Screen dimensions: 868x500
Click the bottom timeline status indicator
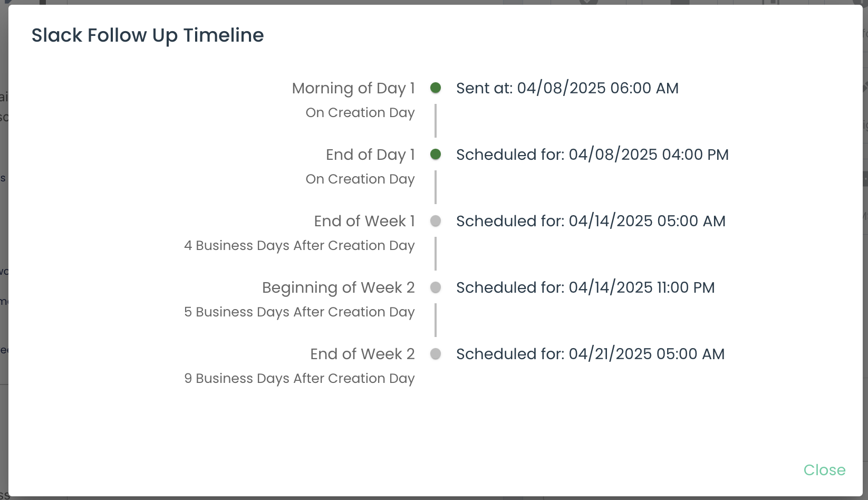(436, 354)
